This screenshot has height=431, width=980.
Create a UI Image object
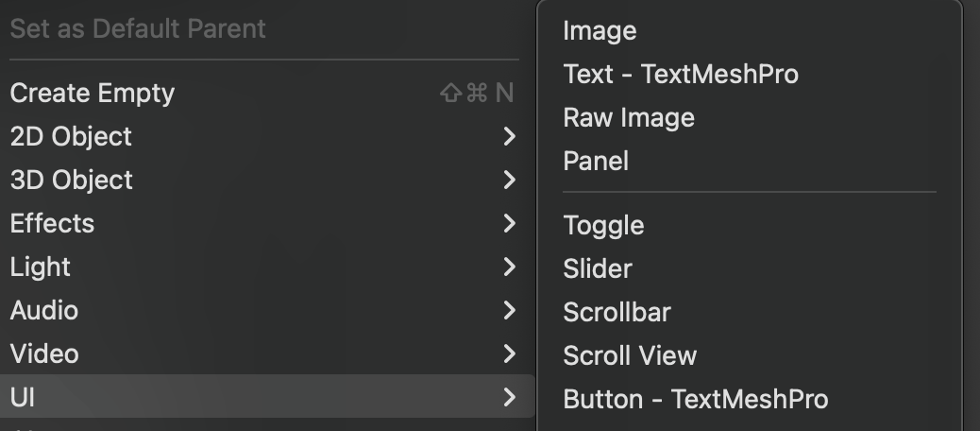600,31
